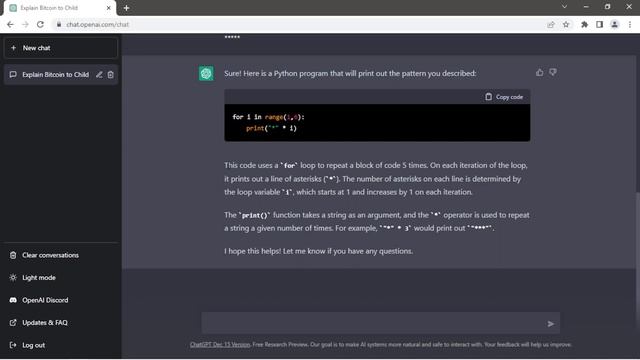Send message with the arrow icon
Image resolution: width=640 pixels, height=360 pixels.
[x=551, y=324]
